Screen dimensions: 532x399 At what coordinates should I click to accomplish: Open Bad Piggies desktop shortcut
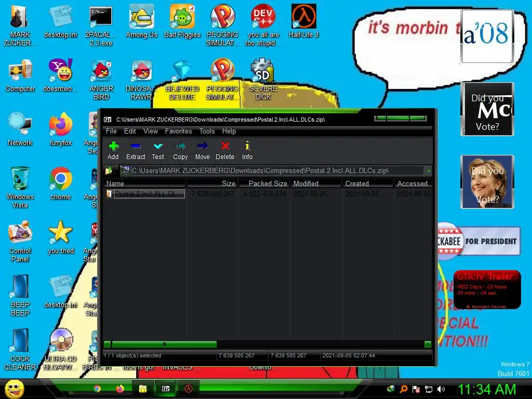[x=182, y=21]
